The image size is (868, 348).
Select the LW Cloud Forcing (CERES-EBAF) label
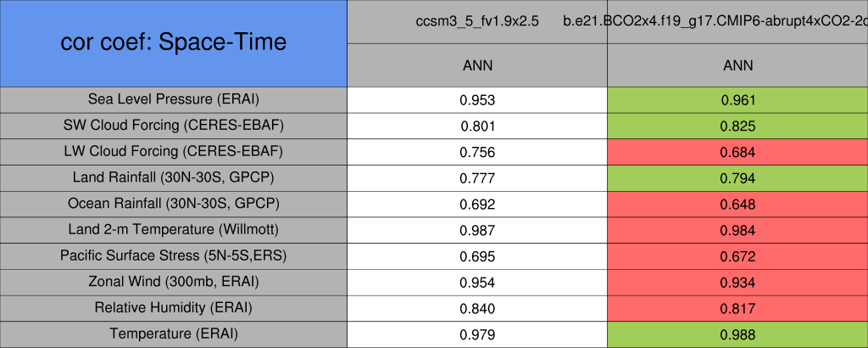click(173, 152)
